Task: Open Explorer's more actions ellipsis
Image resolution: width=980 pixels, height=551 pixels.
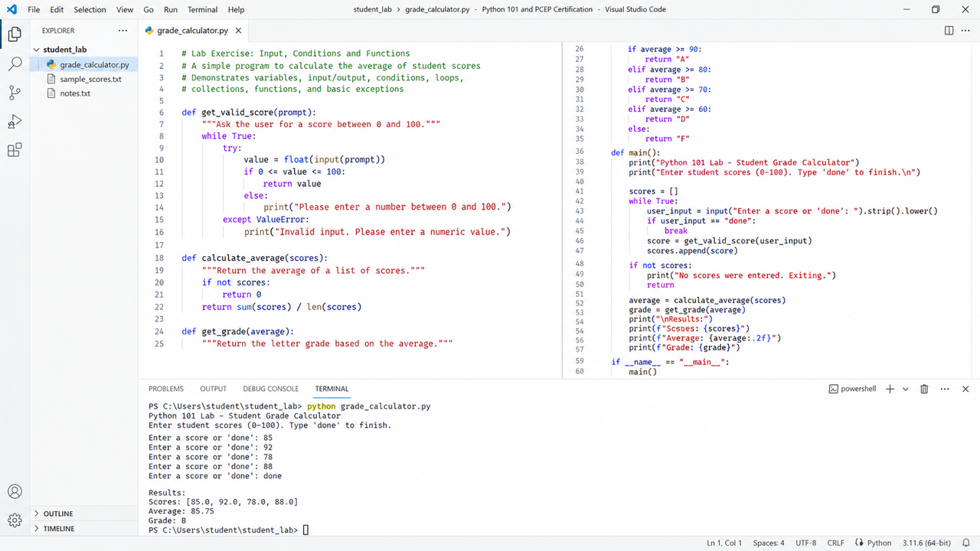Action: [123, 31]
